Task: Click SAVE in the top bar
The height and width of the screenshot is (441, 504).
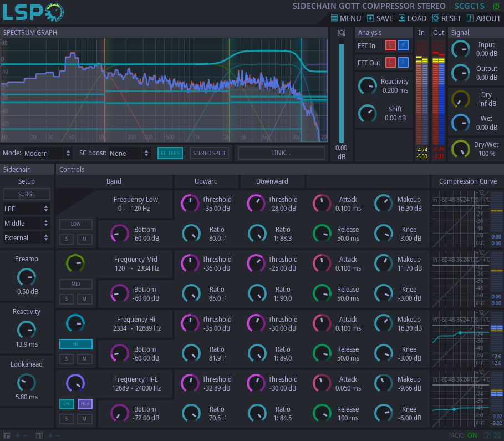Action: (380, 18)
